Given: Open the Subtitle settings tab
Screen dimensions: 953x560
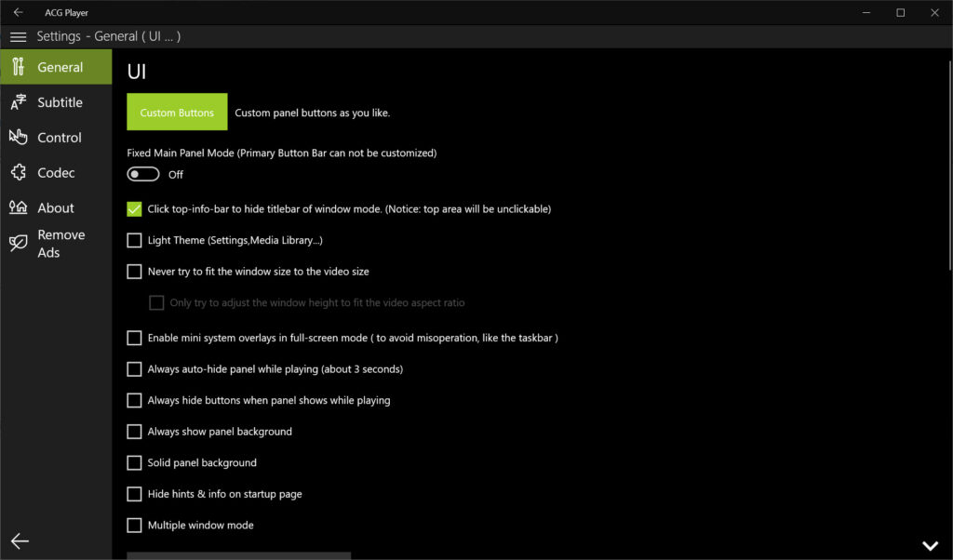Looking at the screenshot, I should [x=56, y=102].
